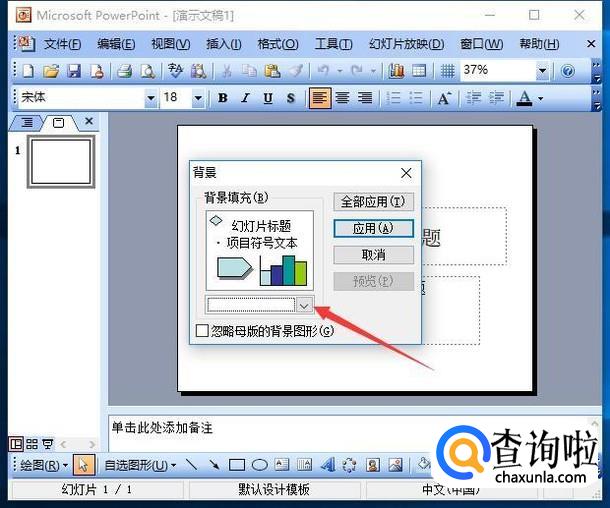The width and height of the screenshot is (610, 508).
Task: Click the font color A button
Action: pos(524,98)
